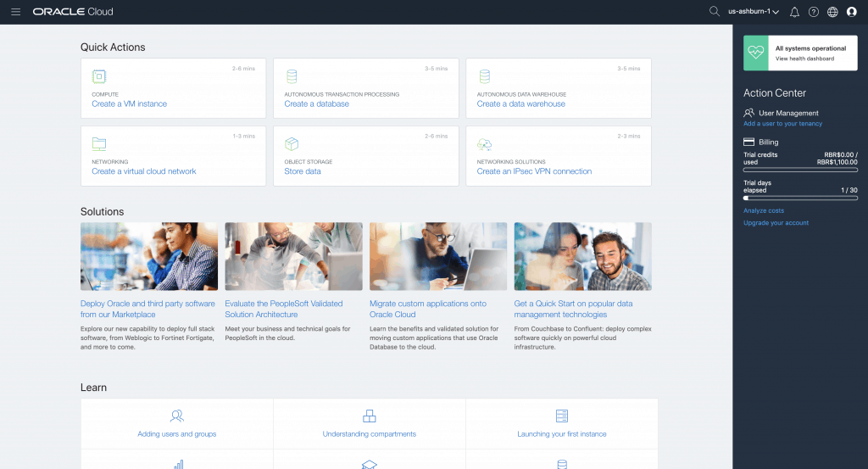Click the Oracle Cloud logo
This screenshot has width=868, height=469.
(73, 12)
